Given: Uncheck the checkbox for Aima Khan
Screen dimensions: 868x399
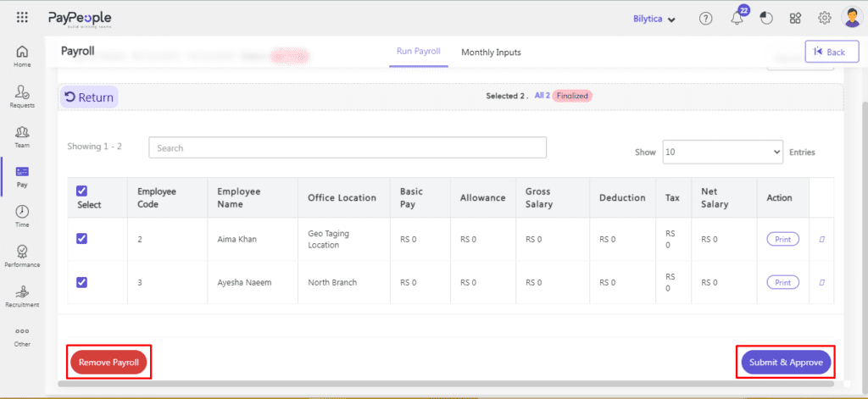Looking at the screenshot, I should click(x=81, y=239).
